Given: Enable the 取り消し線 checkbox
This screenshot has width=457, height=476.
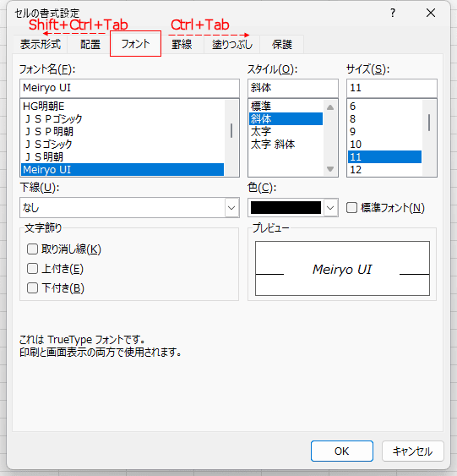Looking at the screenshot, I should [32, 249].
